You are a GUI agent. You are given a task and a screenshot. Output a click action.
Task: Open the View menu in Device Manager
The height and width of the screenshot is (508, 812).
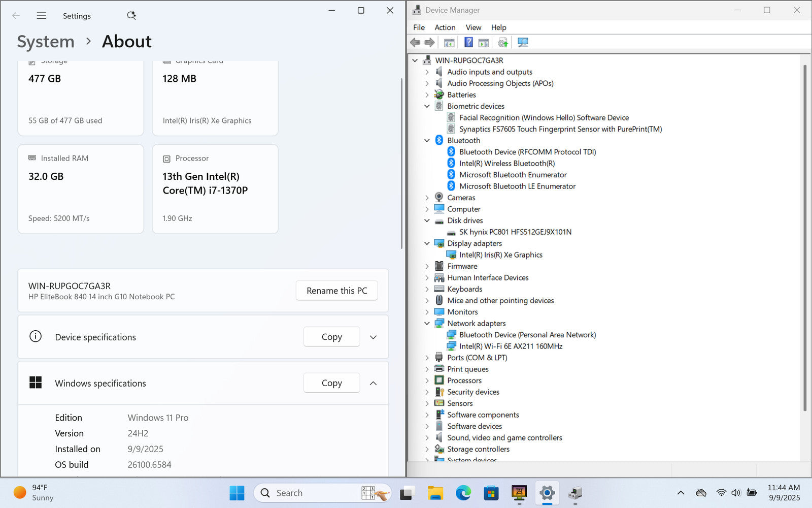tap(473, 27)
